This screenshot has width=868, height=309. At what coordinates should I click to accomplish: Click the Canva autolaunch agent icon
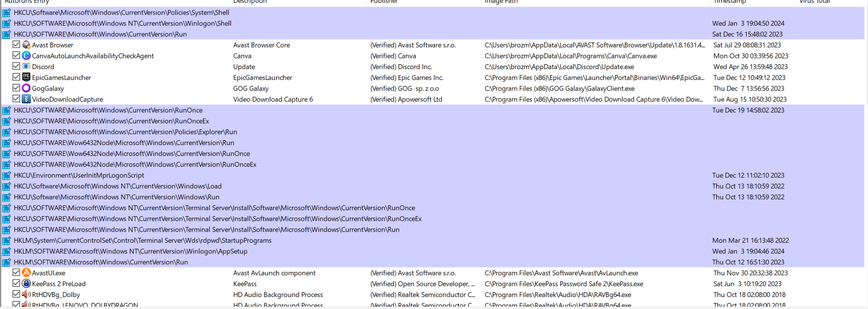(x=26, y=56)
